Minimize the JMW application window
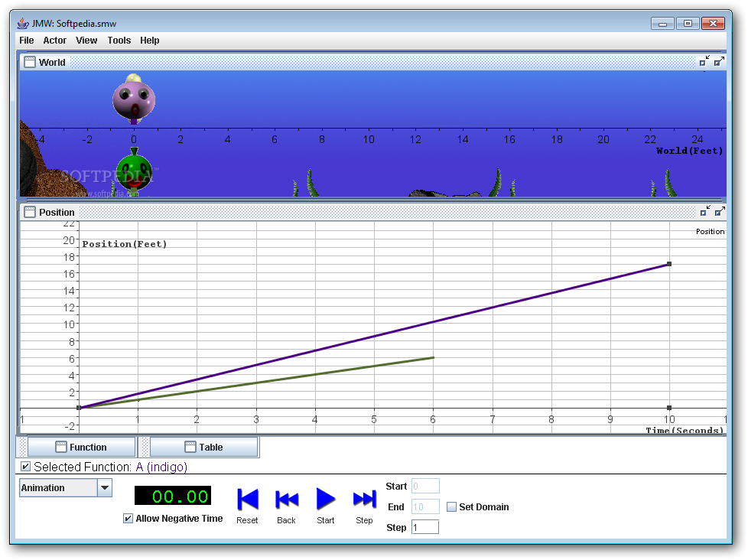Screen dimensions: 748x560 [662, 24]
